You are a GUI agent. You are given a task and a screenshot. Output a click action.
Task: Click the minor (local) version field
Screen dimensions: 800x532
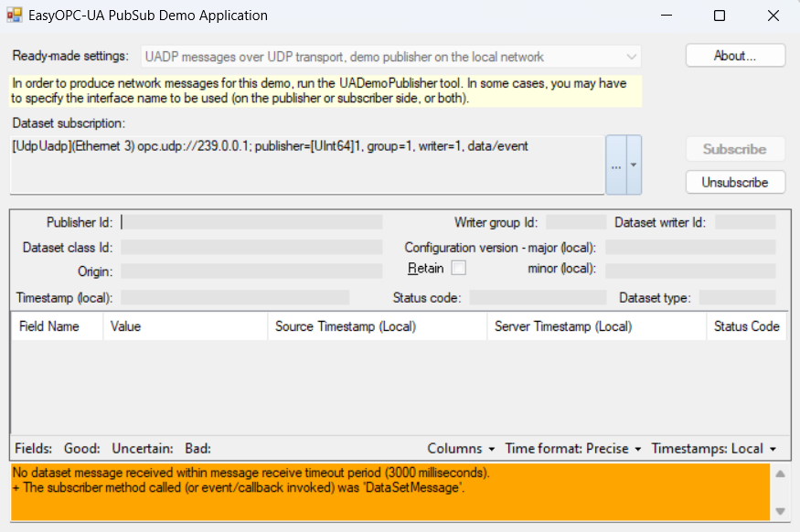[x=690, y=271]
